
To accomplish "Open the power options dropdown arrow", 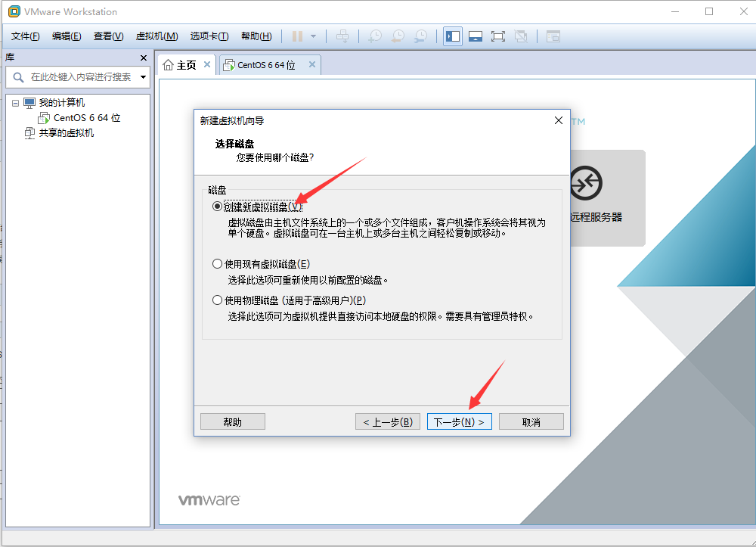I will pyautogui.click(x=314, y=36).
